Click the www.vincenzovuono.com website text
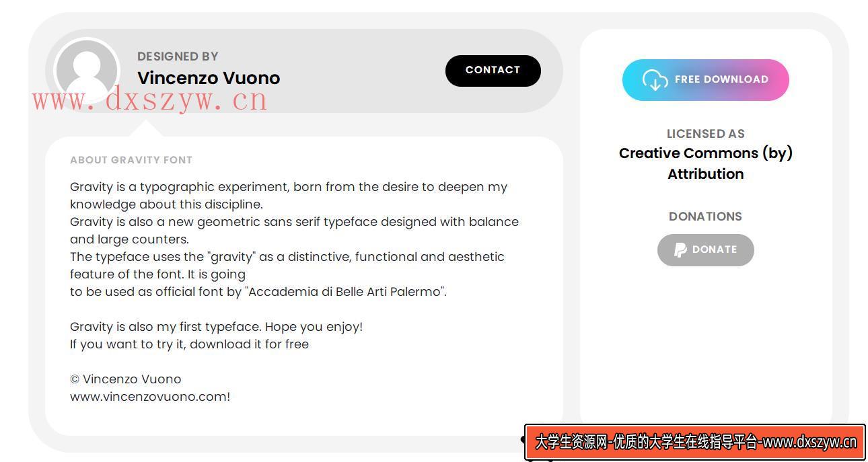868x462 pixels. (x=150, y=397)
